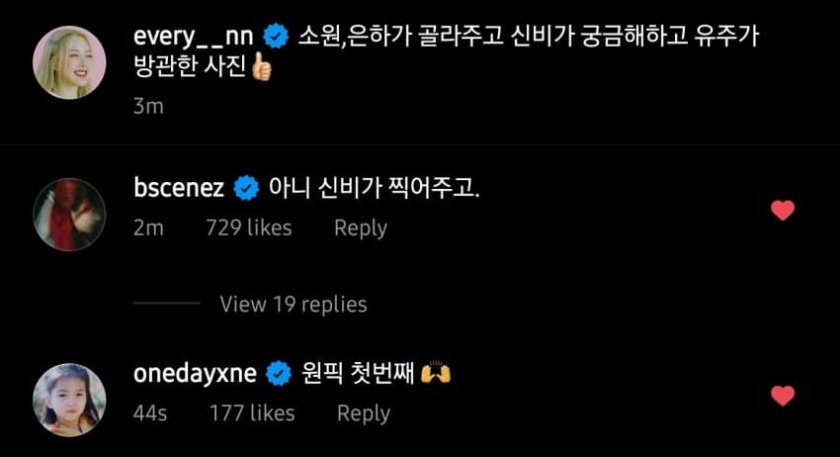Visit the bscenez username link

click(178, 188)
